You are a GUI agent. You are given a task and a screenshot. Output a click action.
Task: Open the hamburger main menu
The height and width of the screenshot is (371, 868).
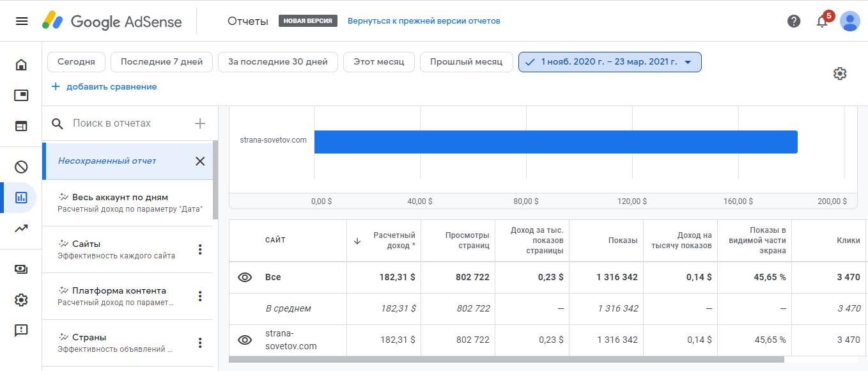pos(21,21)
